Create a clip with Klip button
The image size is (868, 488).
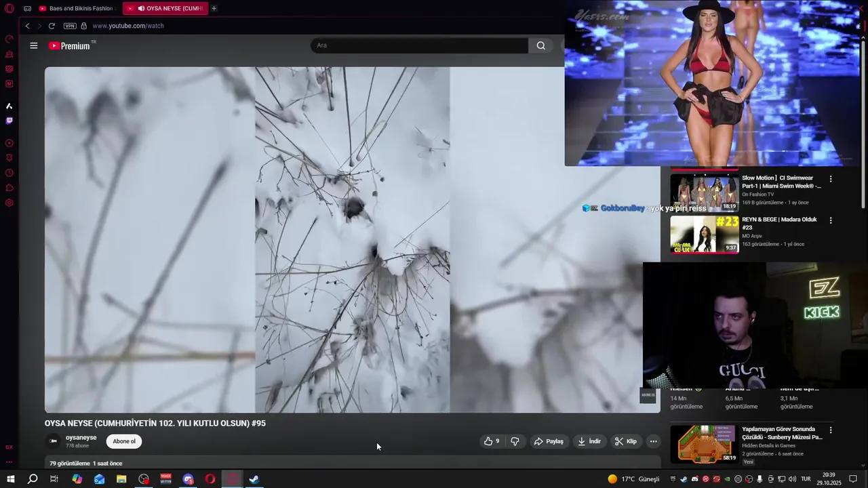626,441
